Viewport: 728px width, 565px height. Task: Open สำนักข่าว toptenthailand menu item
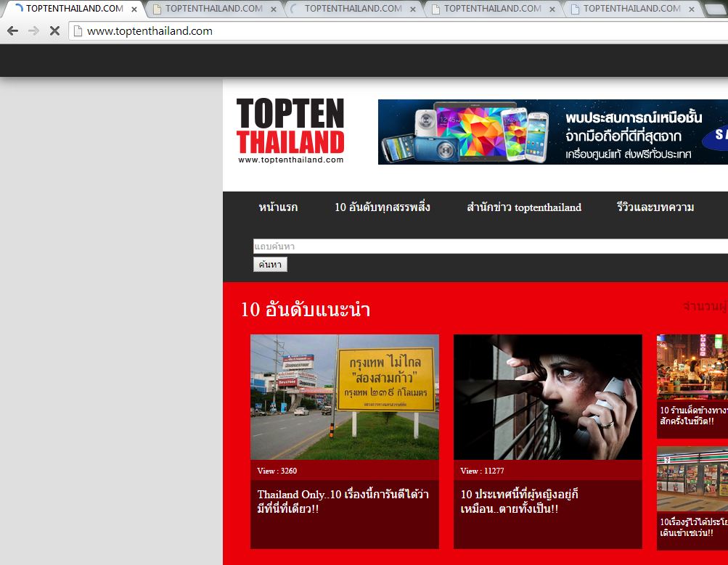click(x=523, y=207)
